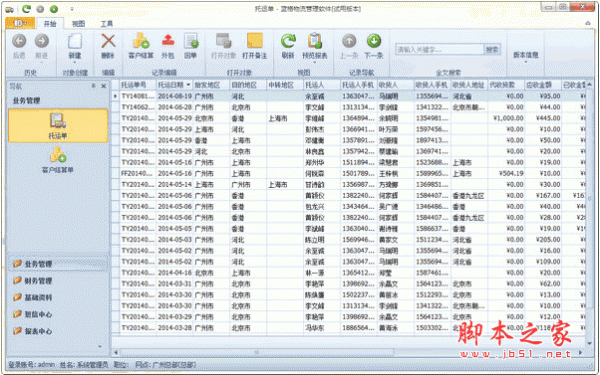Open the 版本信息 dropdown

525,56
